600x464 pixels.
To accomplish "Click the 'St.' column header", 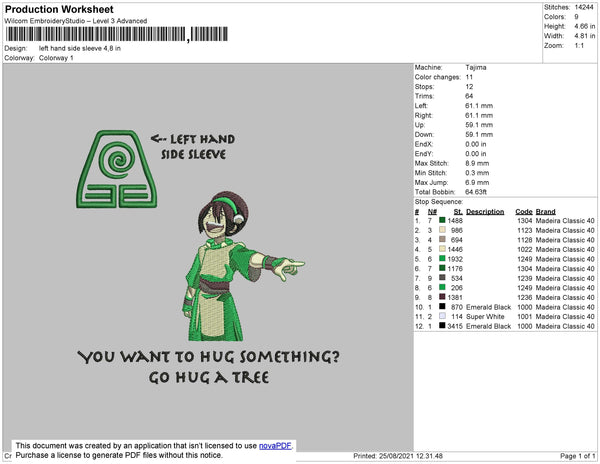I will [458, 212].
